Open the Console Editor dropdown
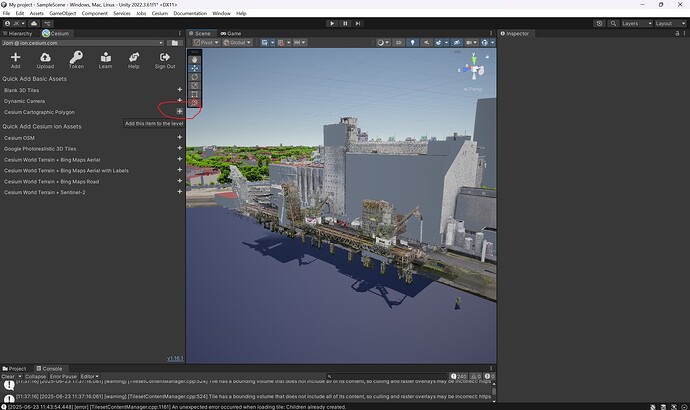The image size is (690, 410). click(x=89, y=377)
